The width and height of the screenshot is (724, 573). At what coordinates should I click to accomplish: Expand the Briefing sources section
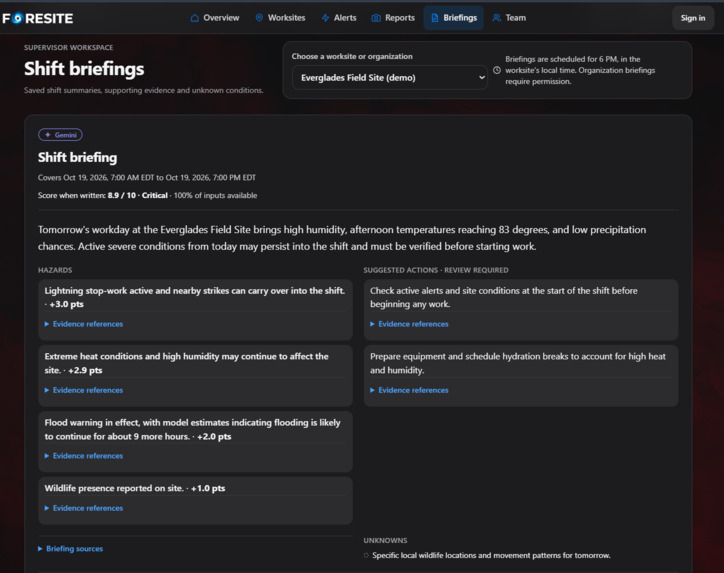tap(71, 549)
